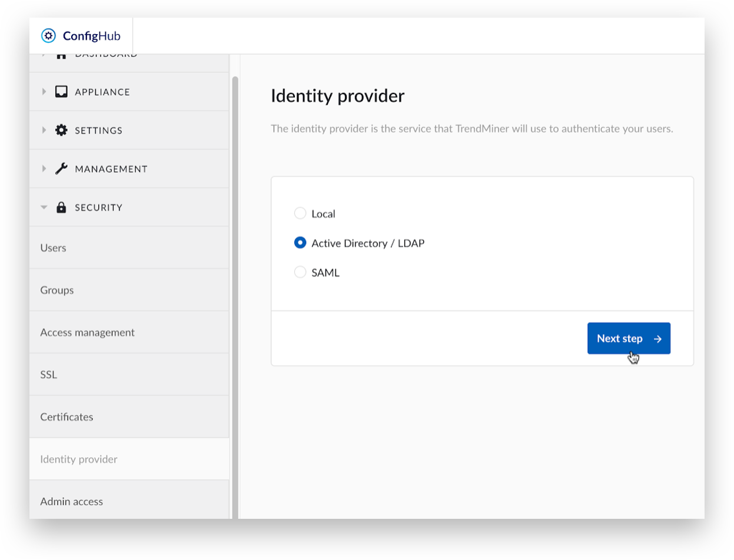Click the Settings gear icon
This screenshot has height=560, width=734.
tap(61, 130)
